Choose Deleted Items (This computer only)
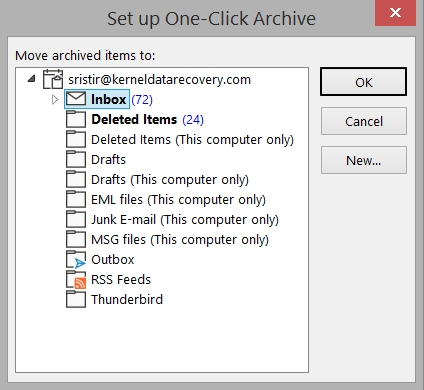424x390 pixels. click(192, 140)
